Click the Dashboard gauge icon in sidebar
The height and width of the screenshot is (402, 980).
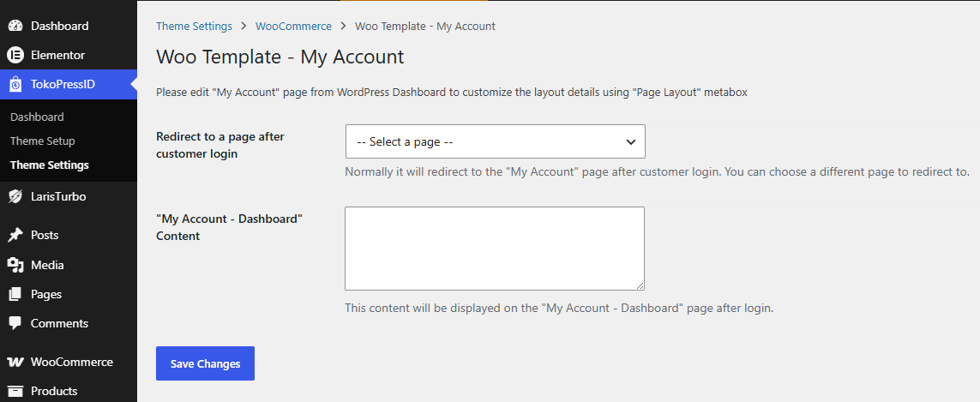[15, 27]
